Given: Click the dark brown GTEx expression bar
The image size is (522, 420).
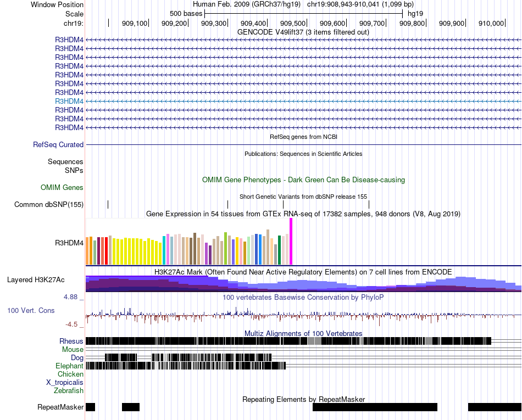Looking at the screenshot, I should 195,249.
